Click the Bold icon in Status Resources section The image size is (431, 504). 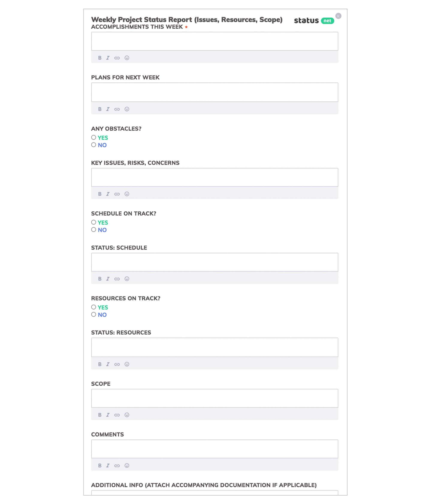click(99, 364)
